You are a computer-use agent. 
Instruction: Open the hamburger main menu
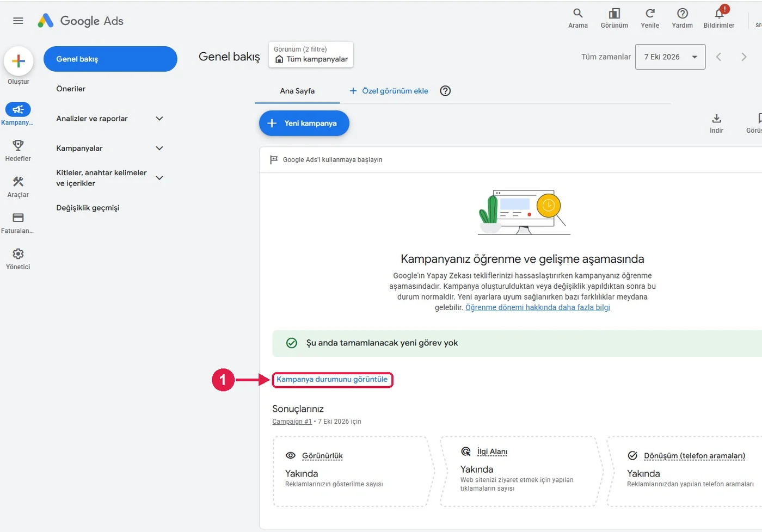pos(18,21)
